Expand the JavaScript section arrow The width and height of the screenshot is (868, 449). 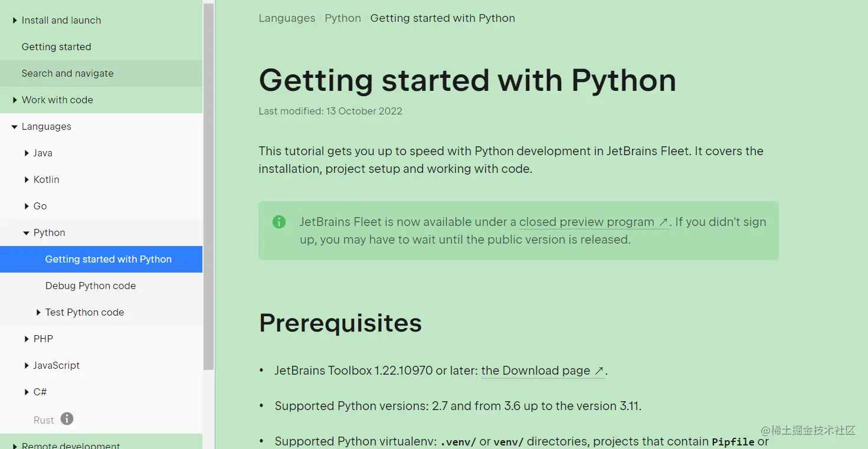[27, 366]
